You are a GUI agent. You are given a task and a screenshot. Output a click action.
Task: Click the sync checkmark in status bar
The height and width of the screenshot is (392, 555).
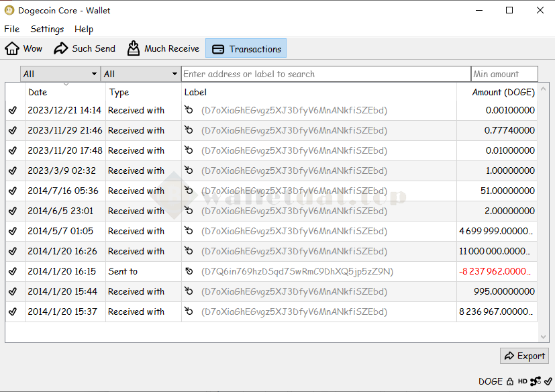pos(548,381)
